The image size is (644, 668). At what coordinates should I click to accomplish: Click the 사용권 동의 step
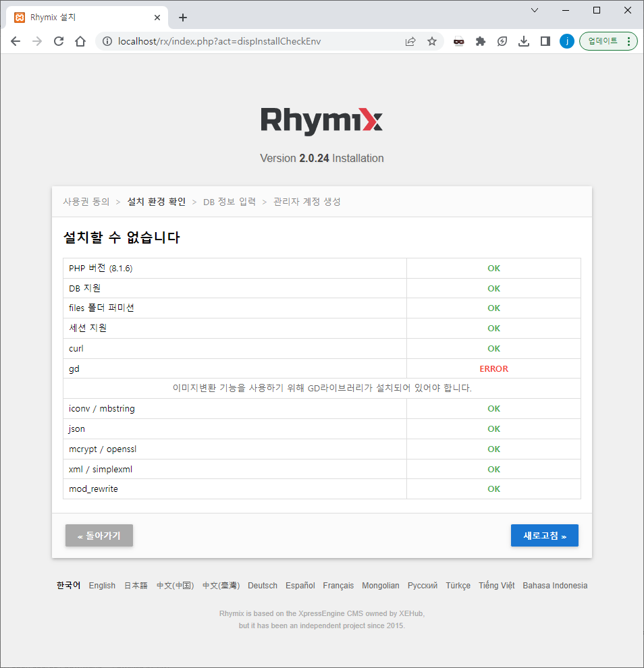[x=86, y=202]
